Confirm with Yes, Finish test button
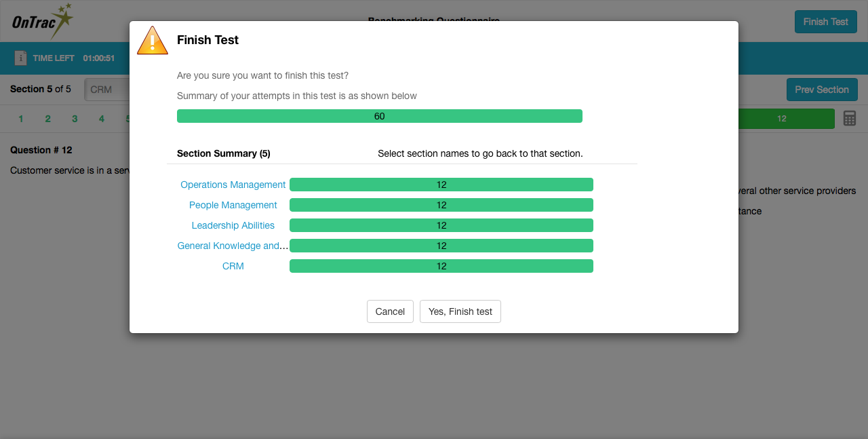Image resolution: width=868 pixels, height=439 pixels. [460, 311]
